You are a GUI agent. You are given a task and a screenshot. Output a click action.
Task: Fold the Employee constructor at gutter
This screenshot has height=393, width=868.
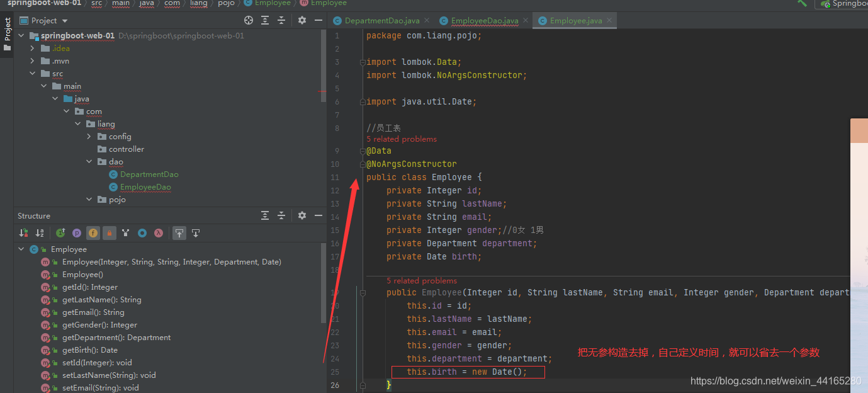click(x=362, y=292)
